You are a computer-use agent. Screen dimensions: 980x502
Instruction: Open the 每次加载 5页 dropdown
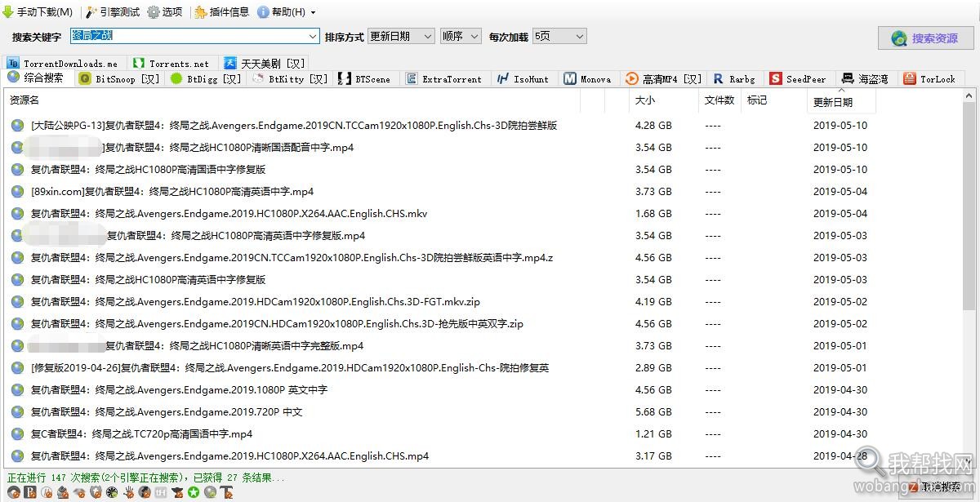(559, 37)
